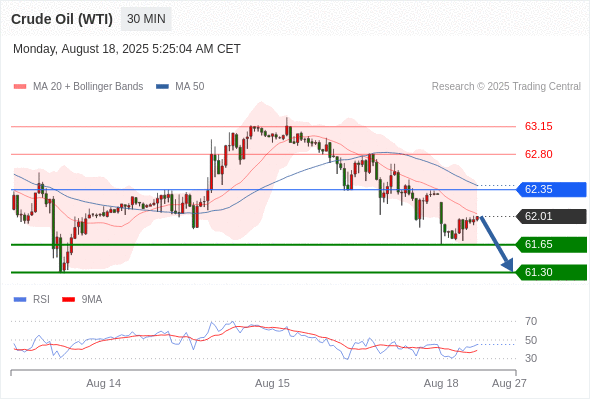Toggle the 9MA legend label
590x400 pixels.
point(92,300)
